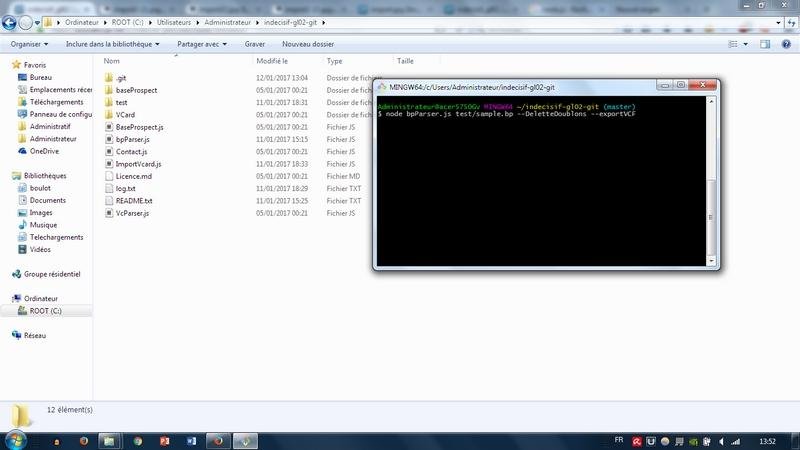Viewport: 800px width, 450px height.
Task: Refresh the folder view
Action: tap(791, 22)
